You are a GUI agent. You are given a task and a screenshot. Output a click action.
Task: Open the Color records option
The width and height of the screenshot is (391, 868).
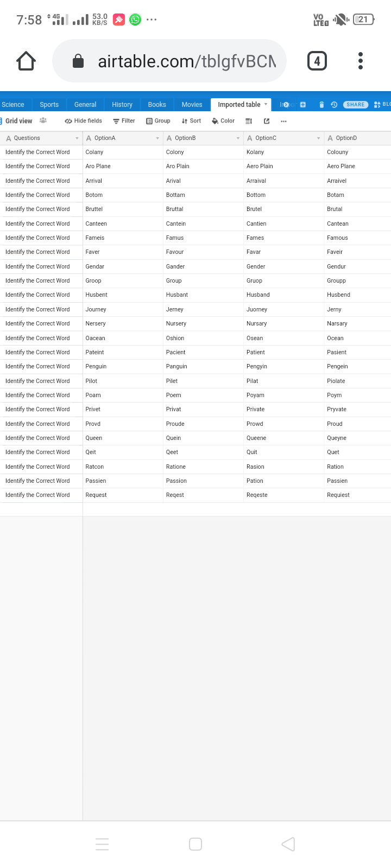[x=223, y=121]
